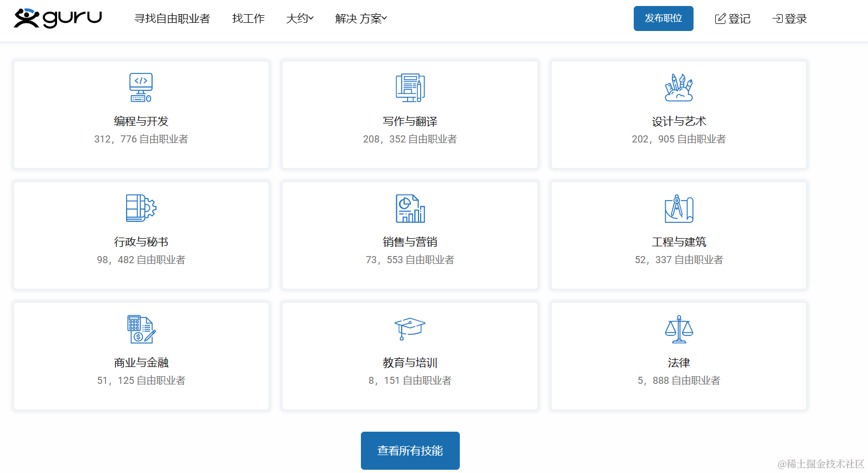Select the 法律 category title

pos(679,363)
